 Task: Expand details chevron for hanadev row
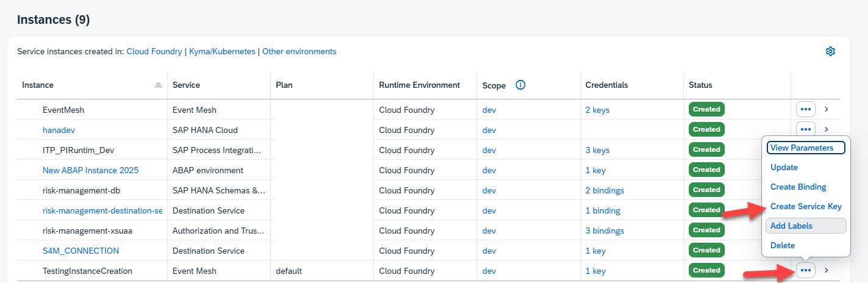point(826,129)
